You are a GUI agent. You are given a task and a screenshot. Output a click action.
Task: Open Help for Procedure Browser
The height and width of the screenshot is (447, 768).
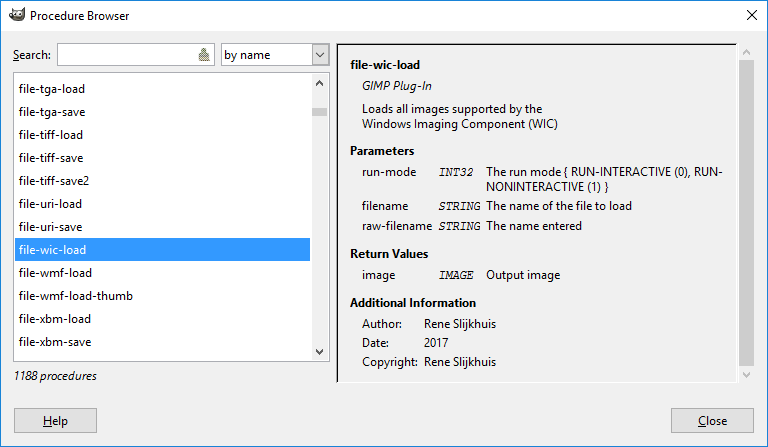point(55,421)
